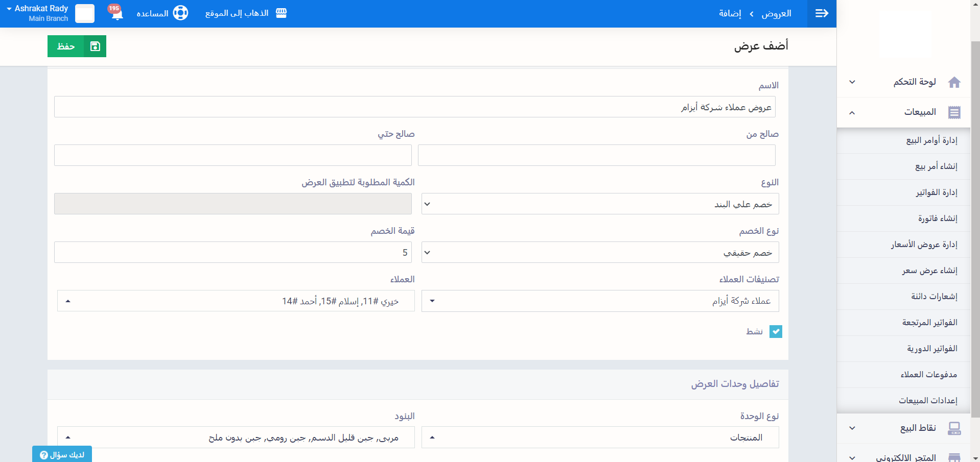This screenshot has width=980, height=462.
Task: Open the unit type (نوع الوحدة) dropdown
Action: tap(600, 437)
